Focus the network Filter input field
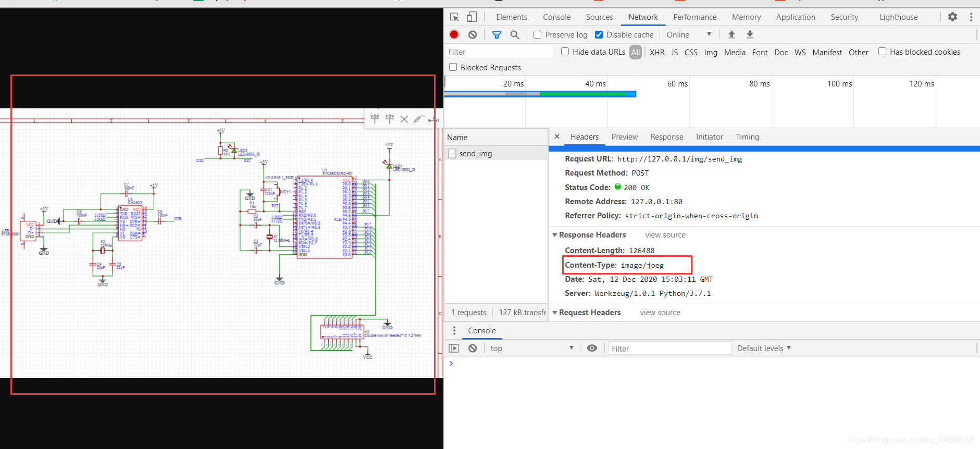Viewport: 980px width, 449px height. click(499, 52)
